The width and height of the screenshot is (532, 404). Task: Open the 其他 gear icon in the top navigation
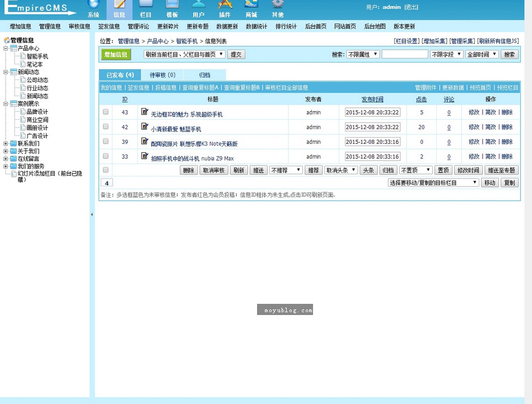click(278, 4)
